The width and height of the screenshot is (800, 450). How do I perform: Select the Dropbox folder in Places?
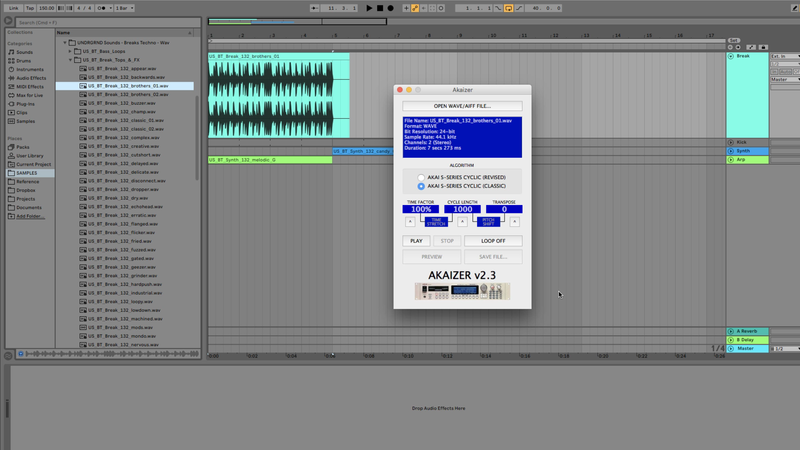pyautogui.click(x=26, y=190)
